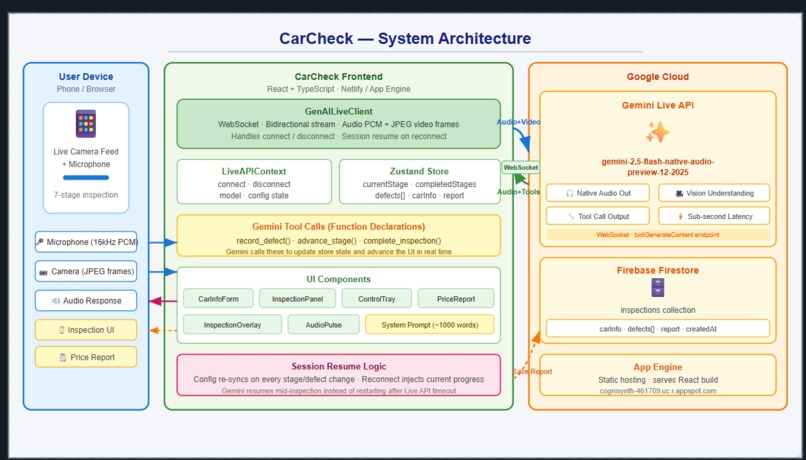Viewport: 806px width, 460px height.
Task: Click the Save Report label
Action: pyautogui.click(x=532, y=372)
